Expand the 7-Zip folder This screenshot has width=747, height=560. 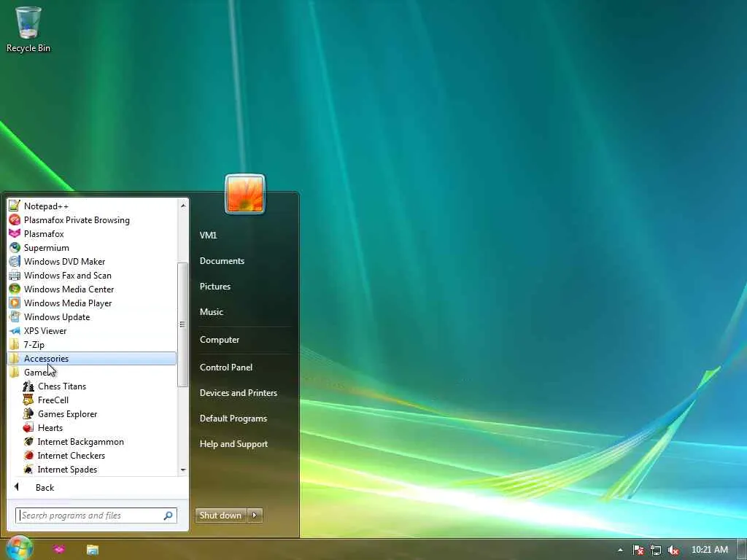(x=92, y=344)
